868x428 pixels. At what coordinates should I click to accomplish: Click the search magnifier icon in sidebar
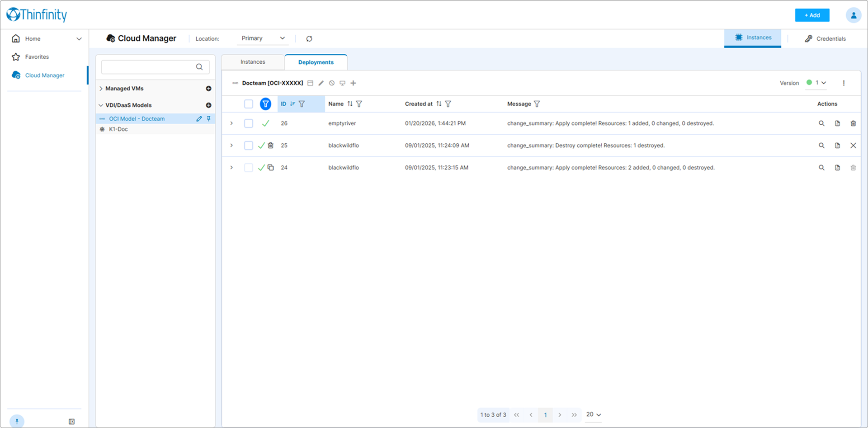tap(199, 67)
